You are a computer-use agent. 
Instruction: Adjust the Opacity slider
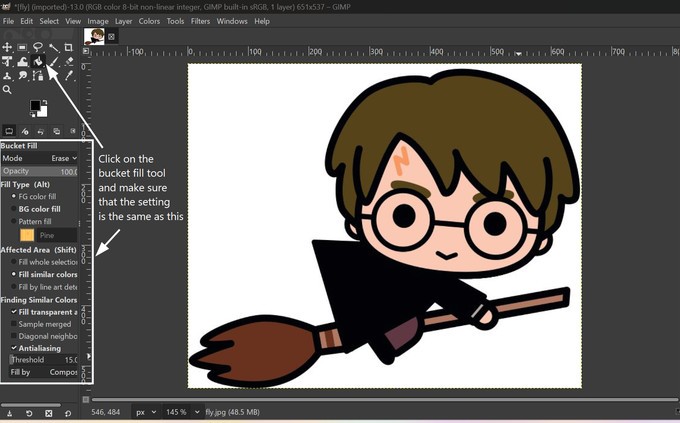tap(39, 171)
